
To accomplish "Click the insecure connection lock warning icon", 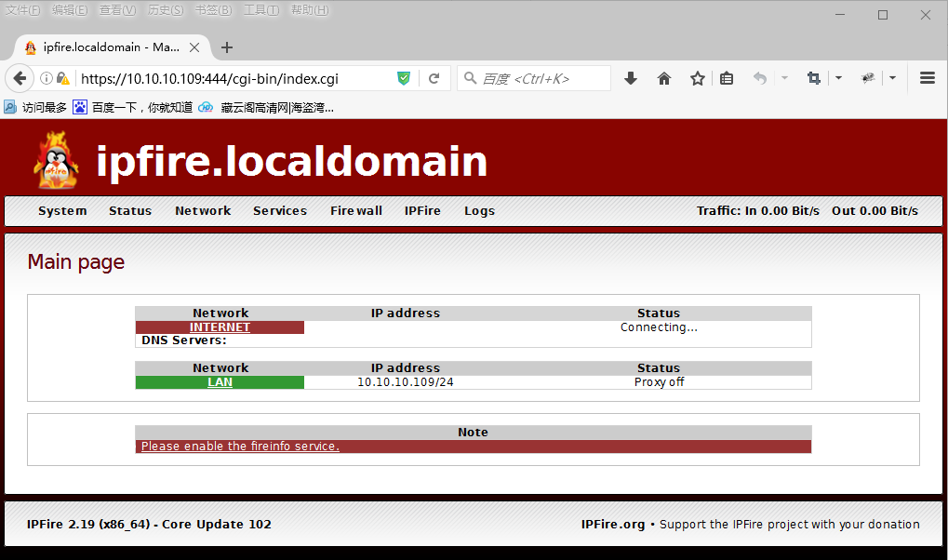I will pos(63,78).
